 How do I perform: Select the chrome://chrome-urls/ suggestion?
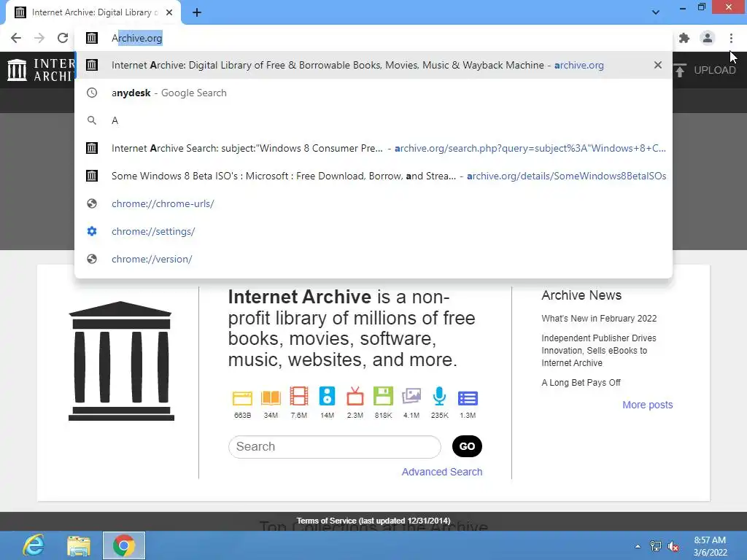pyautogui.click(x=373, y=203)
